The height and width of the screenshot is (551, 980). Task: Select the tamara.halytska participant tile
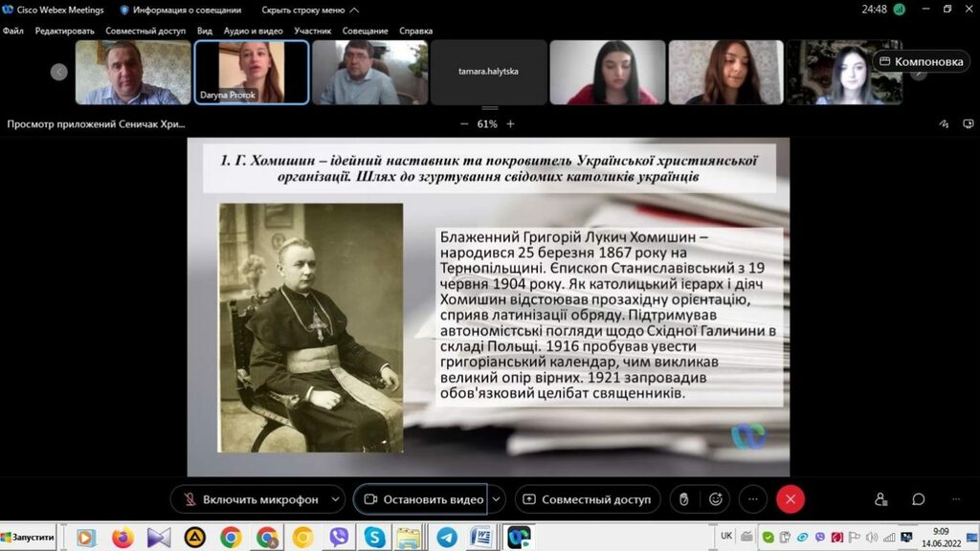[489, 72]
